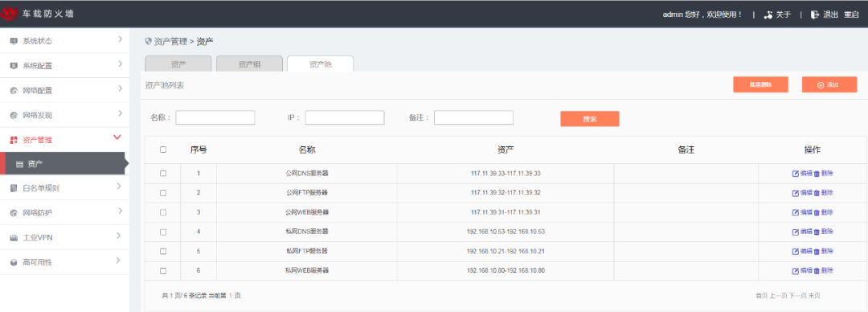
Task: Check the 私网DNS服务器 row checkbox
Action: (x=162, y=232)
